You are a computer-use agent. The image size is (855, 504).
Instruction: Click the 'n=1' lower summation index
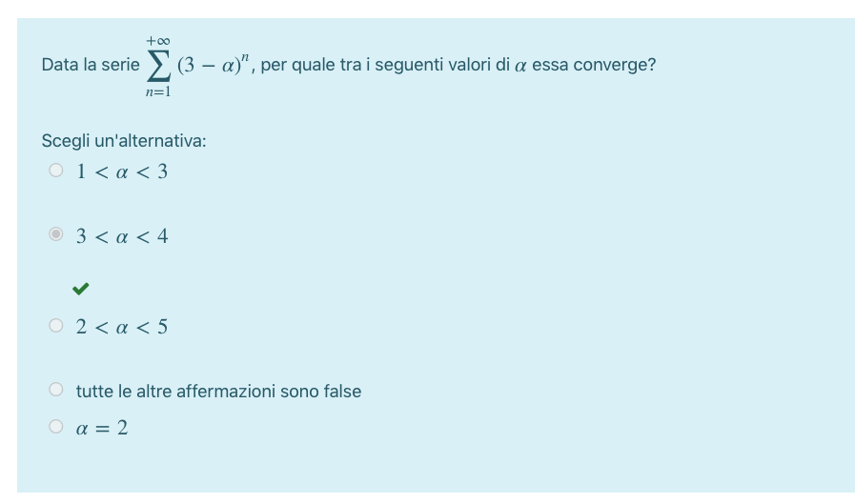(x=158, y=92)
